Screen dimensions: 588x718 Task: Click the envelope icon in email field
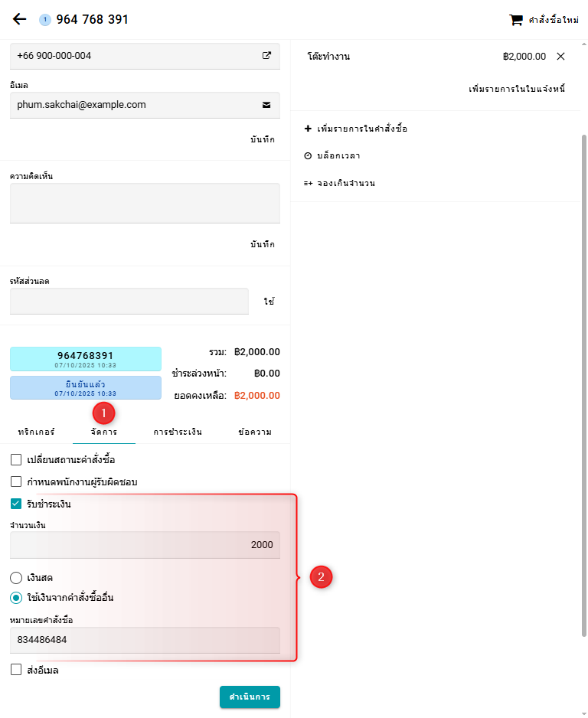[x=267, y=105]
